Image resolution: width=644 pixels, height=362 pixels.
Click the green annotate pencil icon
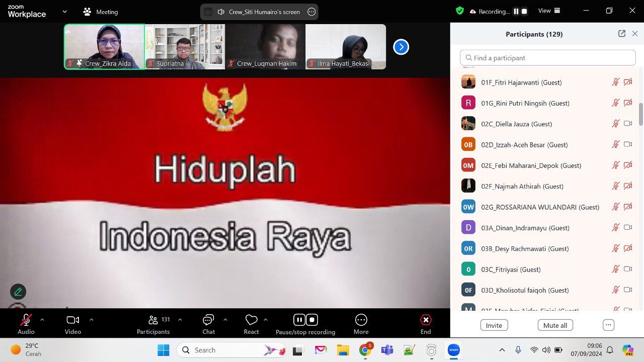(x=18, y=292)
